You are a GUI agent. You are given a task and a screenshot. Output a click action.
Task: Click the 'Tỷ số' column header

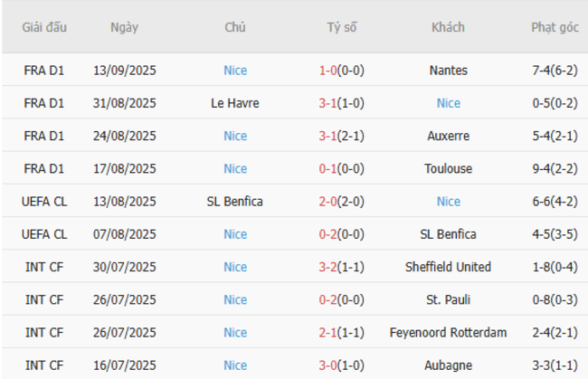coord(342,27)
